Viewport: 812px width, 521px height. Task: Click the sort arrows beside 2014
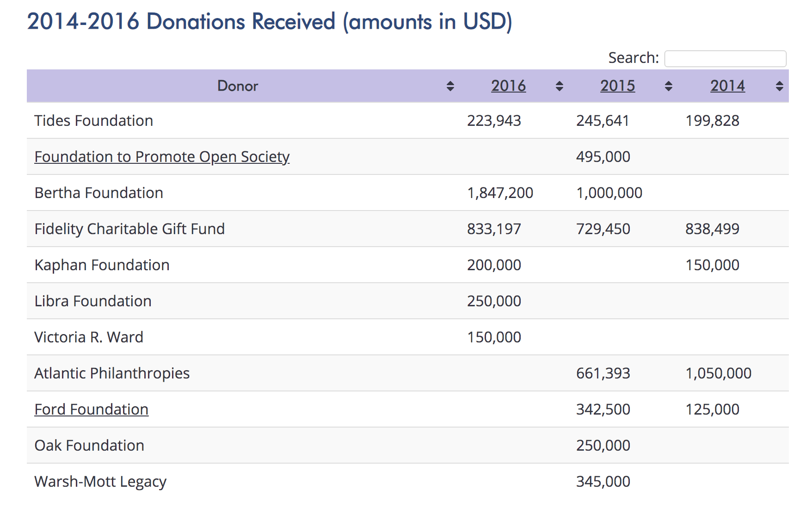coord(779,86)
